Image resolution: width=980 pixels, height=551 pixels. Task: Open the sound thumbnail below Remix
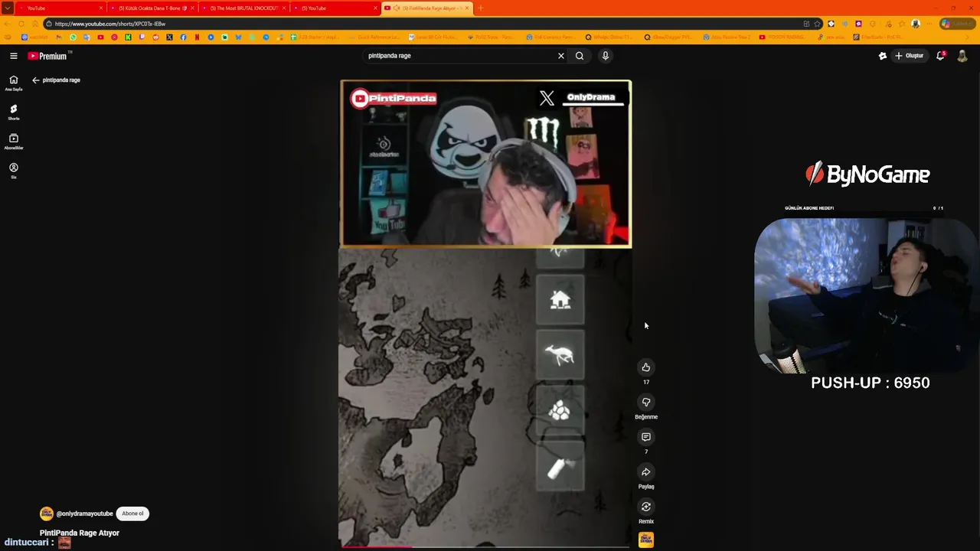646,540
